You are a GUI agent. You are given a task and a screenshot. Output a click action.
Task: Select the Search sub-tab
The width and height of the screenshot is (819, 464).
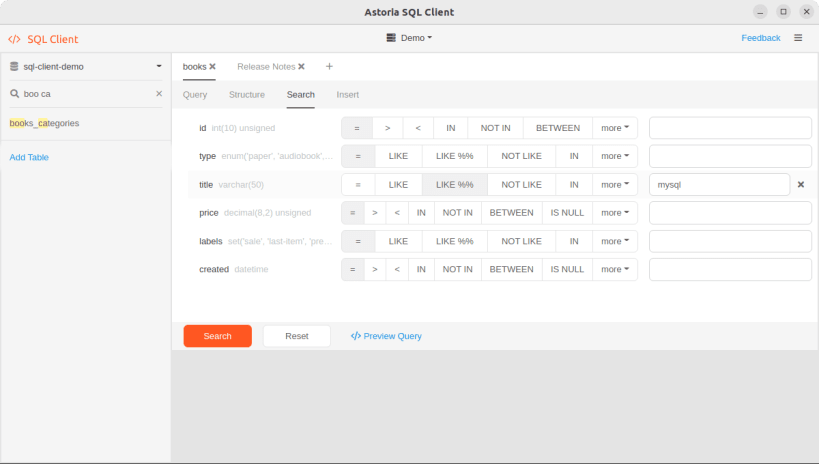click(x=300, y=95)
